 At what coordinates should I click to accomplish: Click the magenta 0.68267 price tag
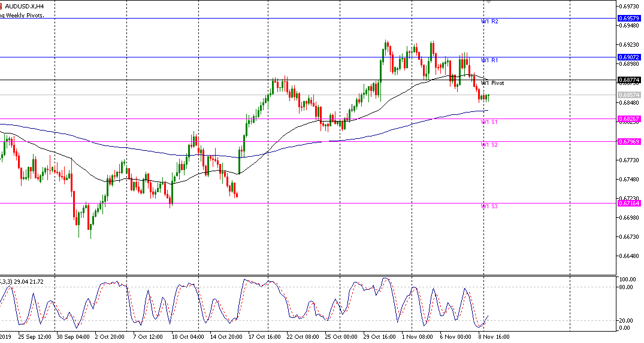click(629, 119)
